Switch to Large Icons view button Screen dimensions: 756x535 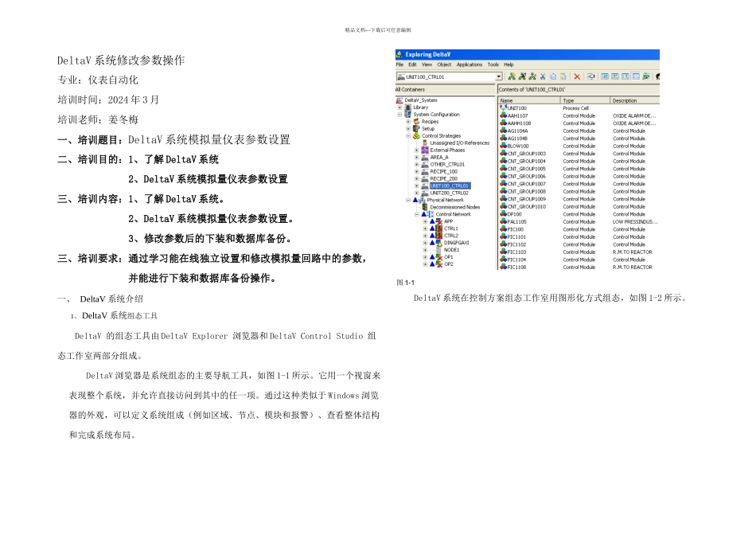coord(605,76)
